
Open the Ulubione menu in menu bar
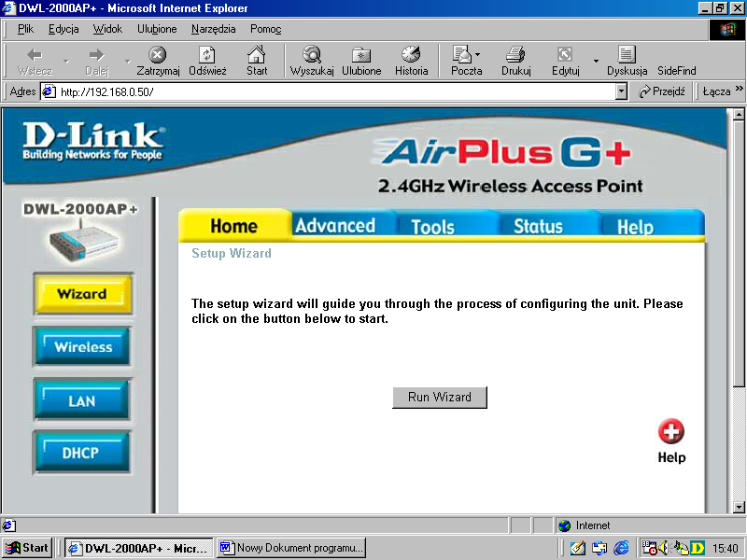click(x=157, y=29)
